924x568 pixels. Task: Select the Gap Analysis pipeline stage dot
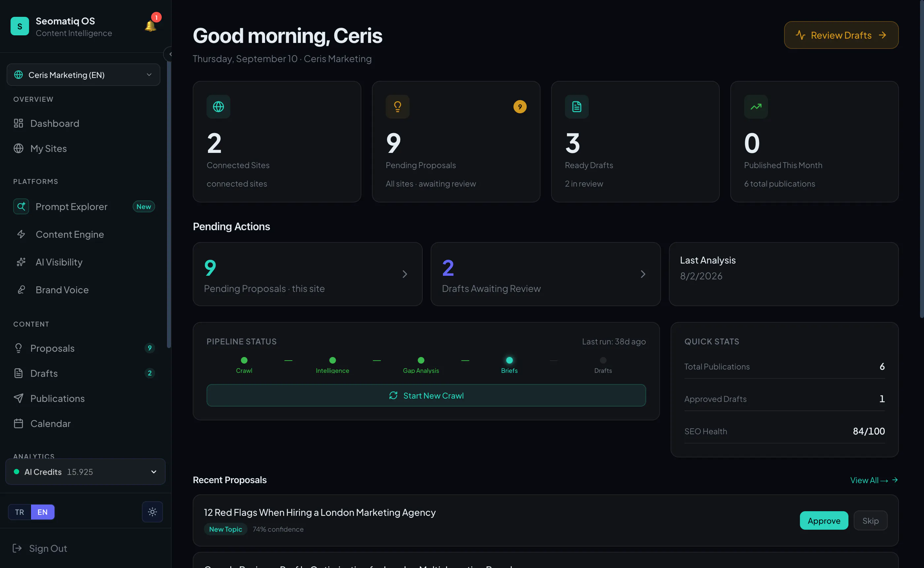click(421, 360)
